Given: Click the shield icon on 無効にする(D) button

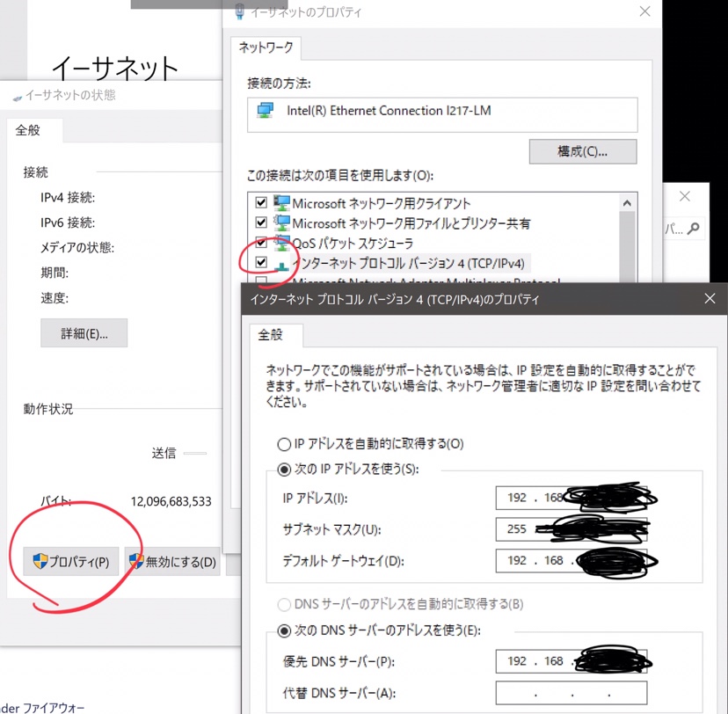Looking at the screenshot, I should coord(136,561).
